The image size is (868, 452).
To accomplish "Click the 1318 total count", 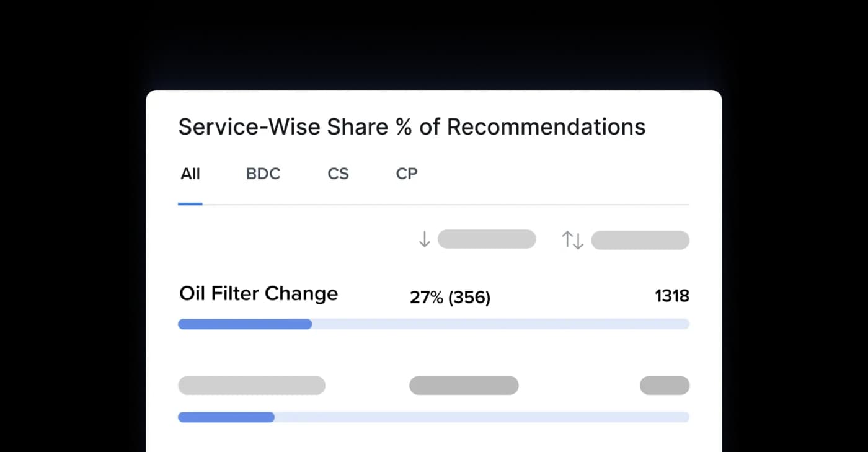I will 672,296.
